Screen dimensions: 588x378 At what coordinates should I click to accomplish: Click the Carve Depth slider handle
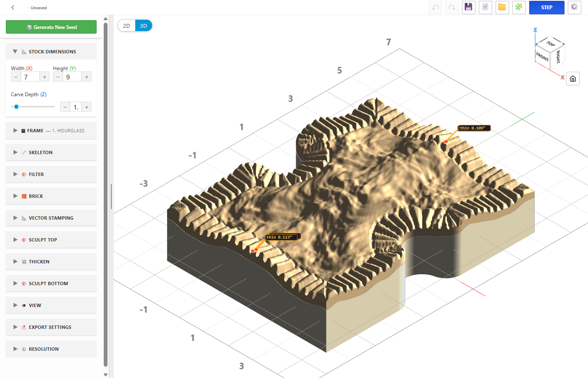pyautogui.click(x=16, y=107)
